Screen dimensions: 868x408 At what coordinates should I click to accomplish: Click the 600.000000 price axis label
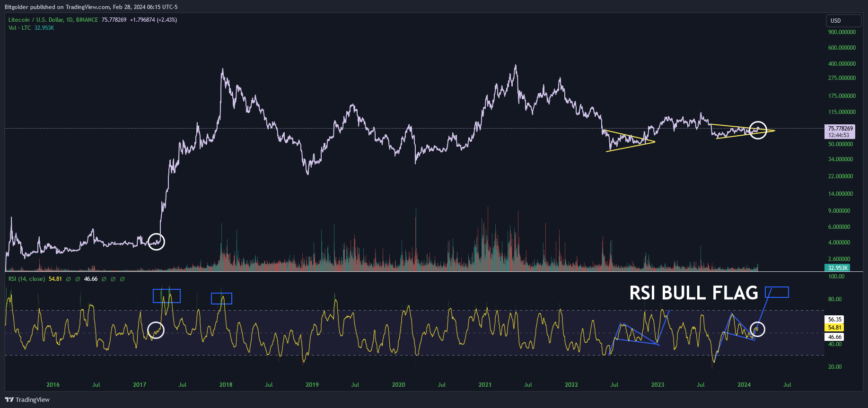842,48
